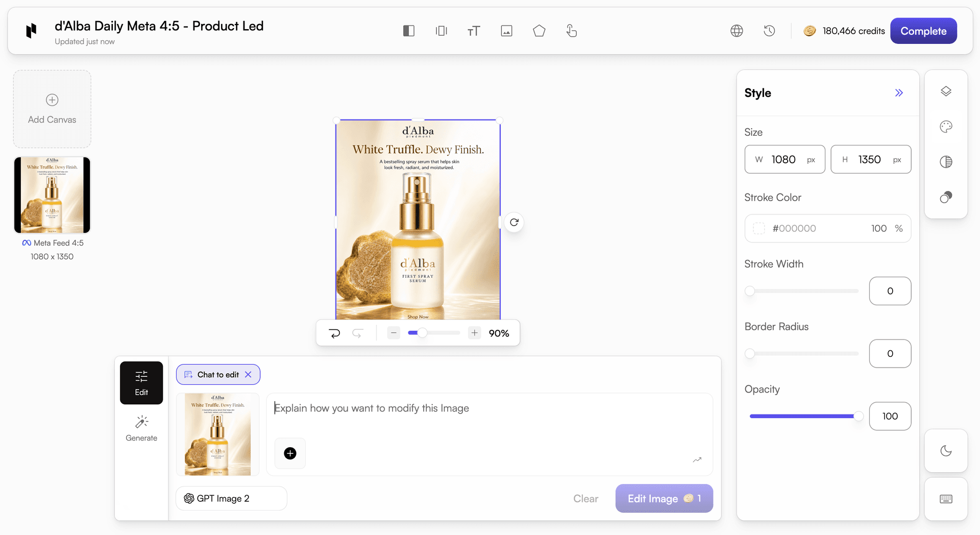Viewport: 980px width, 535px height.
Task: Select the Image tool icon
Action: (506, 31)
